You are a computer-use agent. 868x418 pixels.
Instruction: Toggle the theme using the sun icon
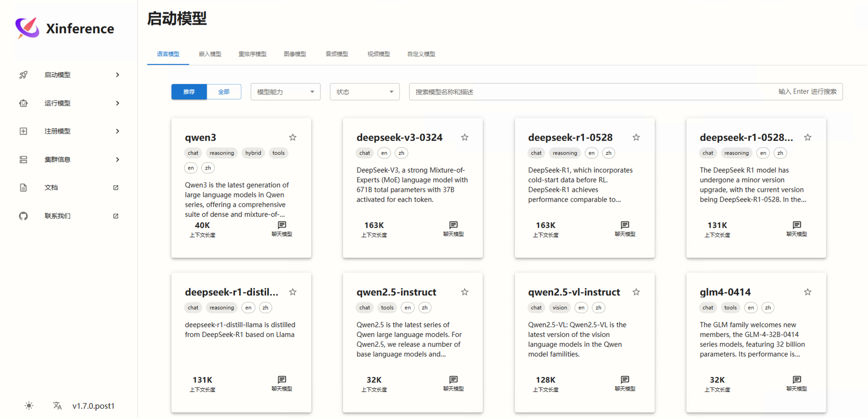coord(29,406)
